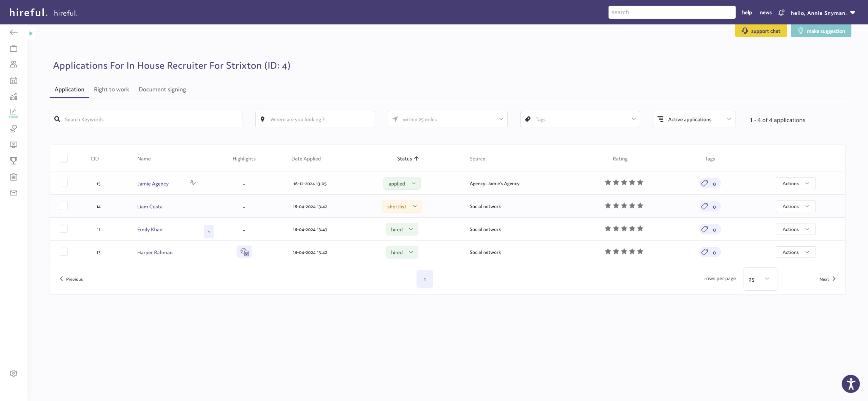Select the Jamie Agency row checkbox
Viewport: 868px width, 401px height.
click(64, 183)
